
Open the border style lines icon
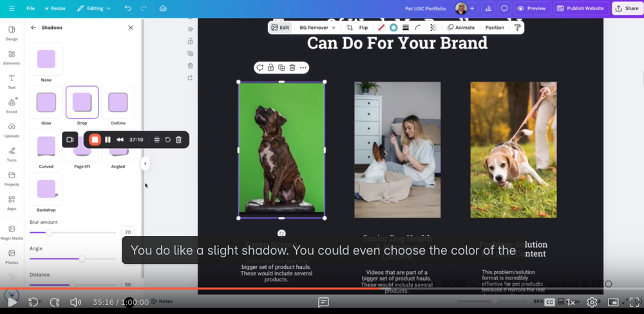pos(405,28)
